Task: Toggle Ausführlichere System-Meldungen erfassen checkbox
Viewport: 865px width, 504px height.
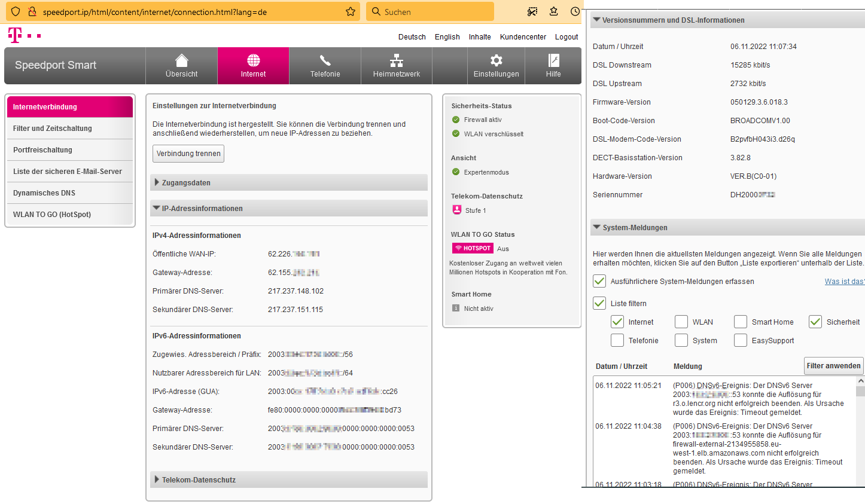Action: (x=599, y=281)
